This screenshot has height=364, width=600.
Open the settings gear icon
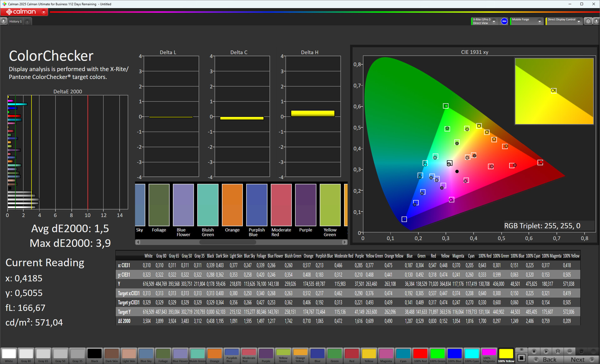point(588,21)
